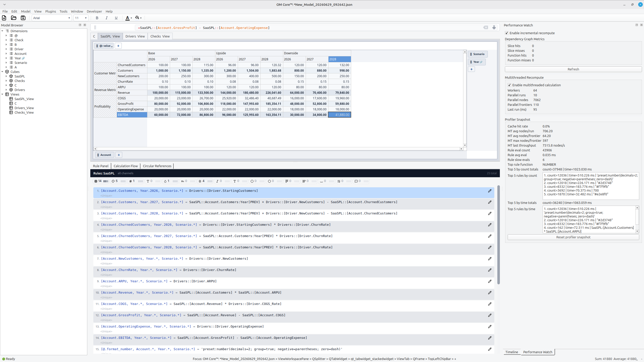Toggle the H1 heading filter chip

[188, 181]
